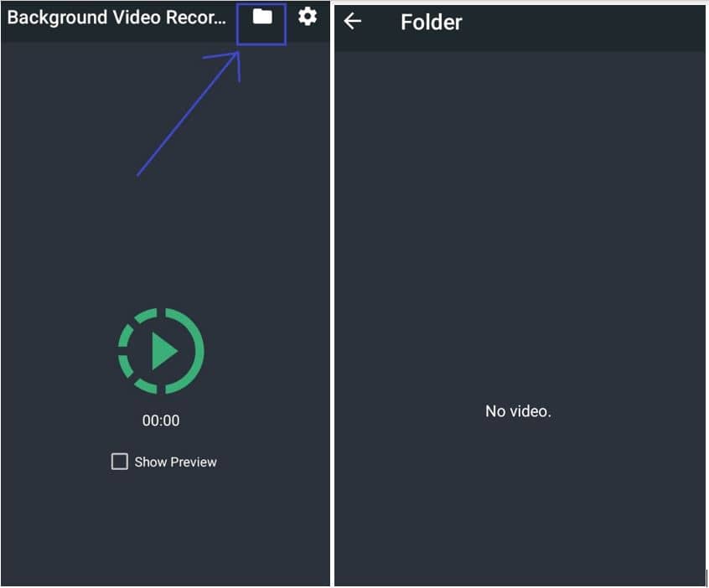
Task: Tap the empty space under the No video. text
Action: pyautogui.click(x=520, y=502)
